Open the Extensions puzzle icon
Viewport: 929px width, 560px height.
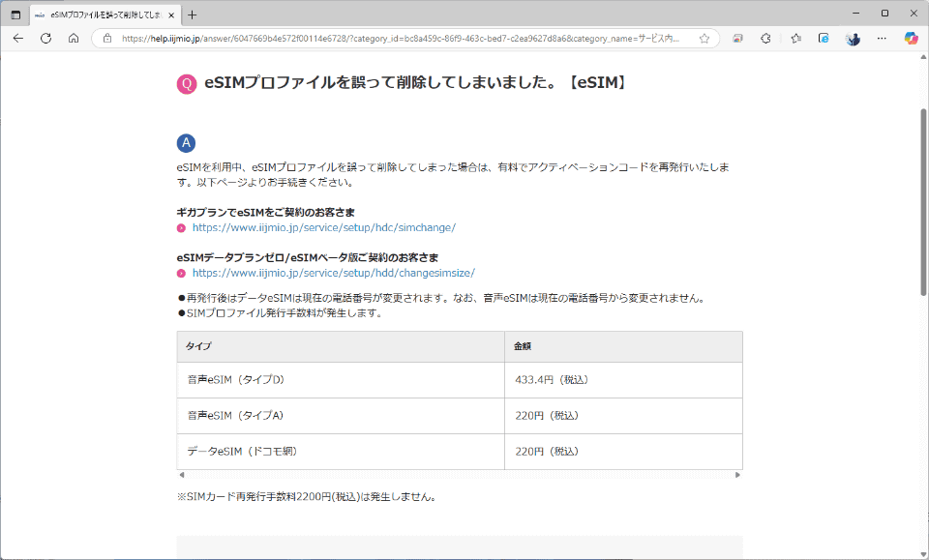pos(765,39)
